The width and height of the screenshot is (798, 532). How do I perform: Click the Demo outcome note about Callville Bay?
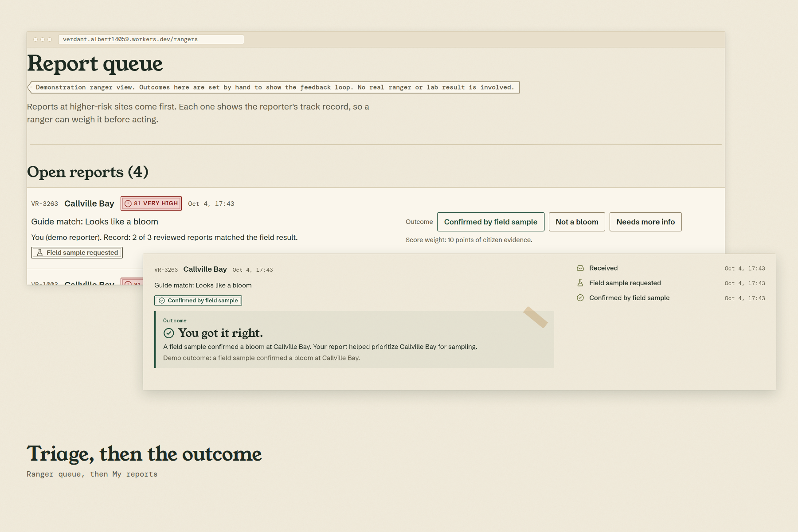pos(262,358)
